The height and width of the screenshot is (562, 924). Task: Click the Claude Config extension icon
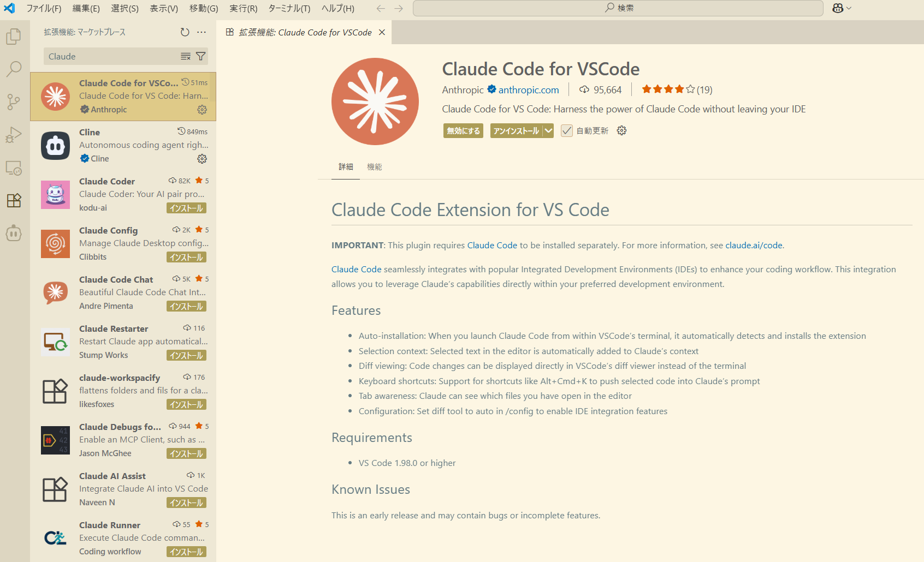[55, 244]
